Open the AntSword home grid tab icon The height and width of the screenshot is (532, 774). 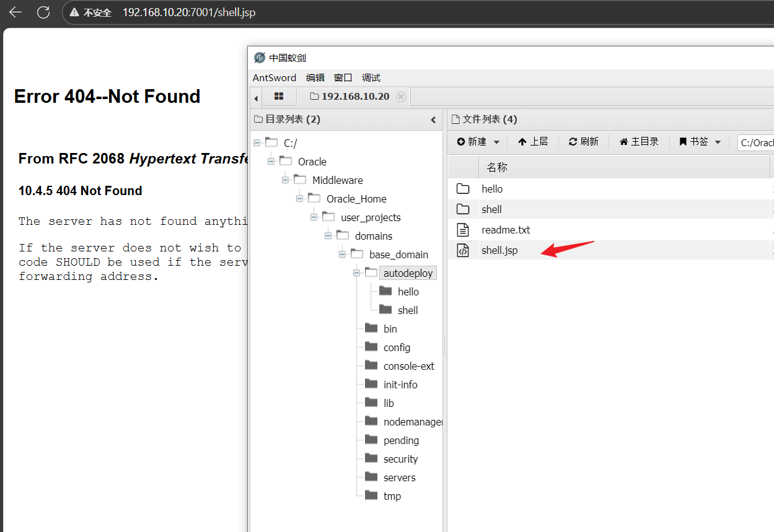[x=279, y=96]
